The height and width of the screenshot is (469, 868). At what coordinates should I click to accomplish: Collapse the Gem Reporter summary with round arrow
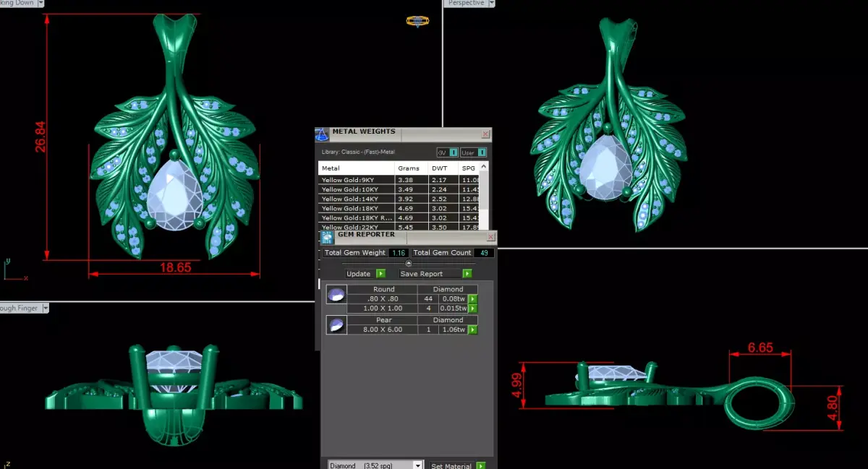click(x=409, y=264)
